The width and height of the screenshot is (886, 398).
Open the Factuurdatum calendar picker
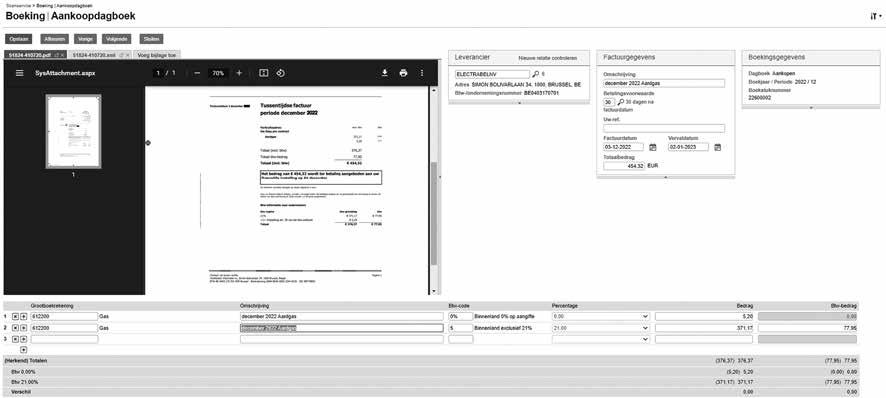point(653,147)
